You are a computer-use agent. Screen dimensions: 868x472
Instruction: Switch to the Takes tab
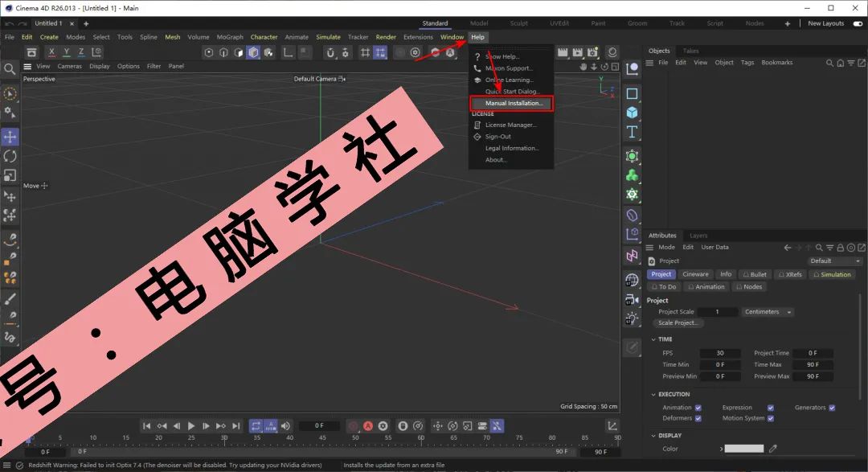[691, 51]
